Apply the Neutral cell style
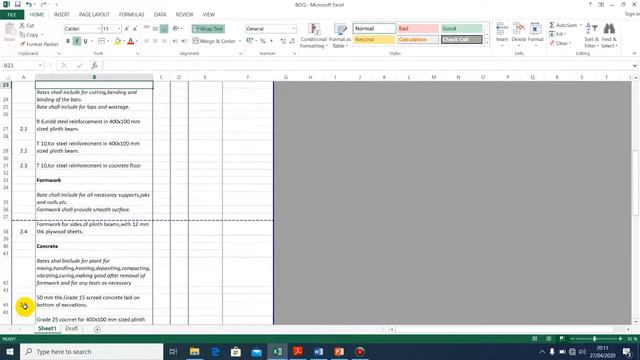 click(374, 40)
